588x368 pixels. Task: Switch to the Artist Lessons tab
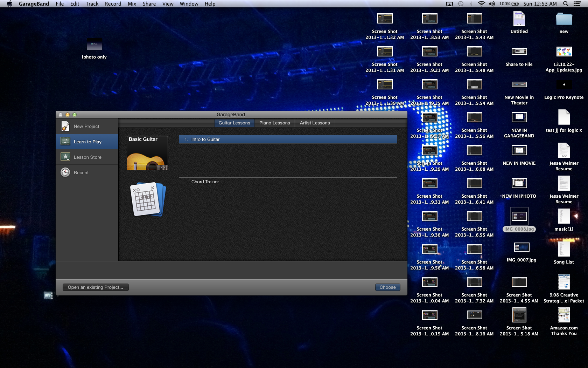[315, 123]
